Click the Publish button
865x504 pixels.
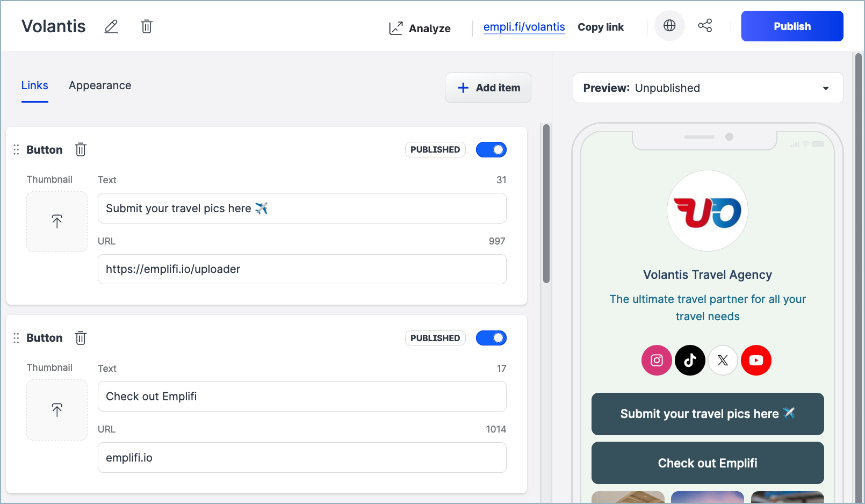pos(792,26)
